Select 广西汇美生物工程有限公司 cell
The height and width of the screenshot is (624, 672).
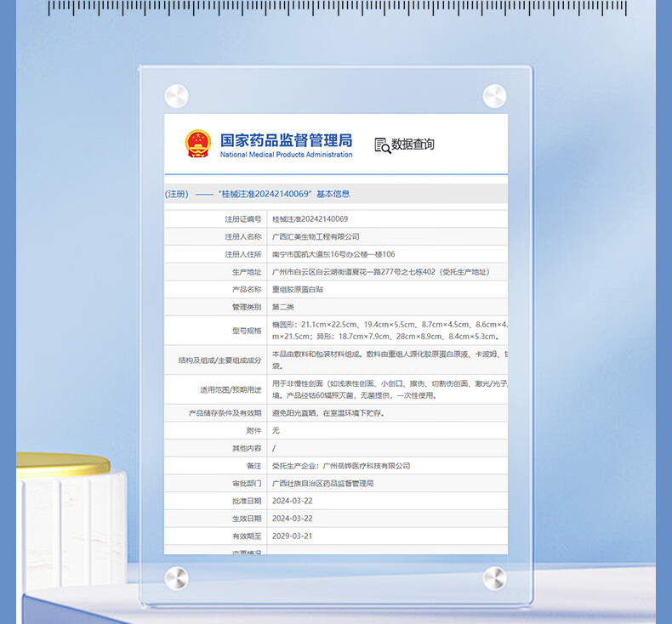click(316, 237)
